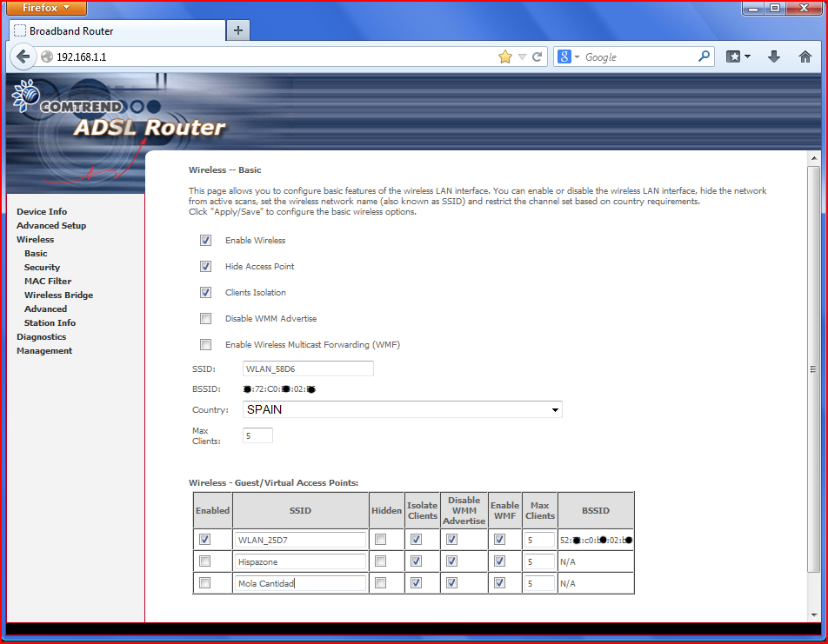This screenshot has width=828, height=644.
Task: Enable the Hispazone guest access point checkbox
Action: [x=205, y=561]
